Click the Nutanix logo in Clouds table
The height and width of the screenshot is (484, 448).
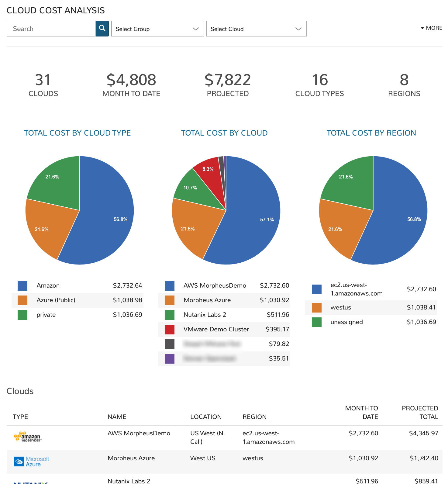(x=30, y=482)
